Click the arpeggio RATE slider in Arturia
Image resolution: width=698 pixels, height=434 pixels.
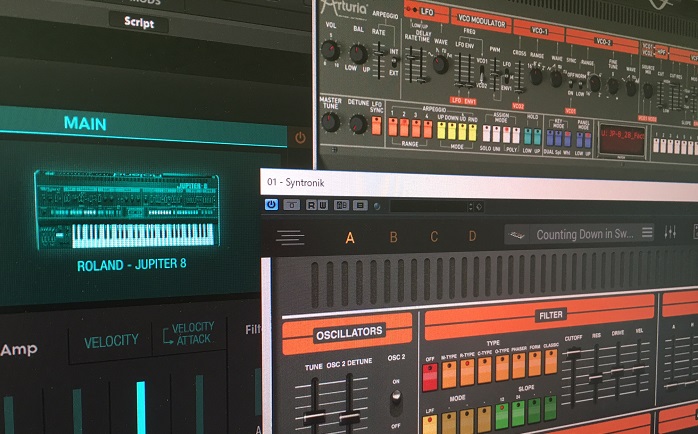379,60
